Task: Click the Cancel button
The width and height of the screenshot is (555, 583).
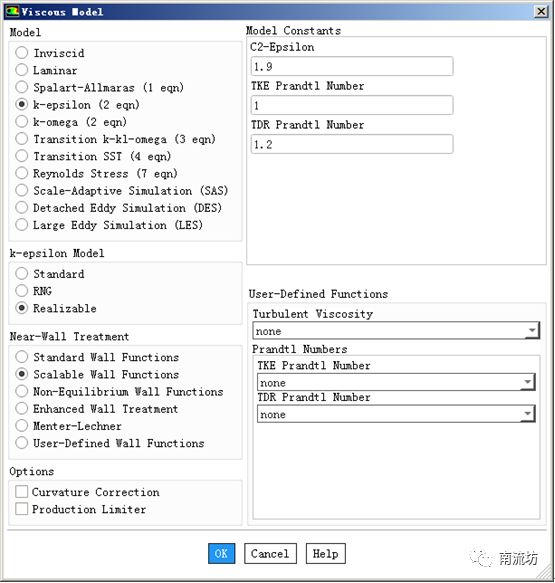Action: click(x=270, y=553)
